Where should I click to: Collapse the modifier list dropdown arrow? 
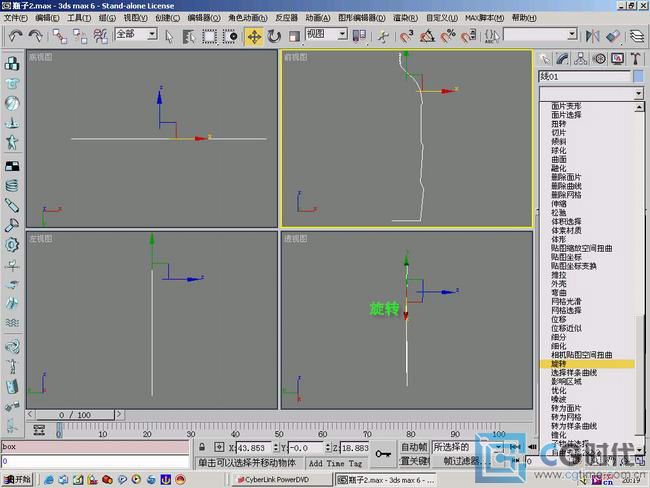[638, 93]
